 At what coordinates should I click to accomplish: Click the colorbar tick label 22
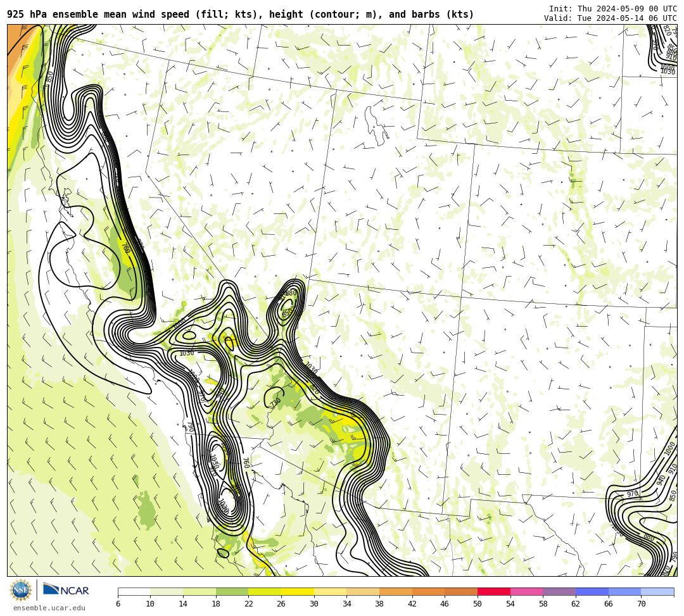coord(249,604)
